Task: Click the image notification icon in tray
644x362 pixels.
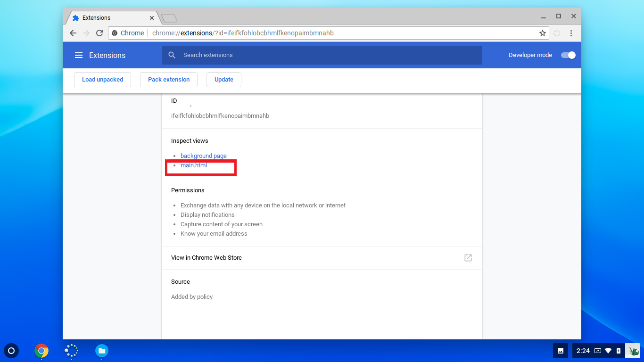Action: [x=561, y=351]
